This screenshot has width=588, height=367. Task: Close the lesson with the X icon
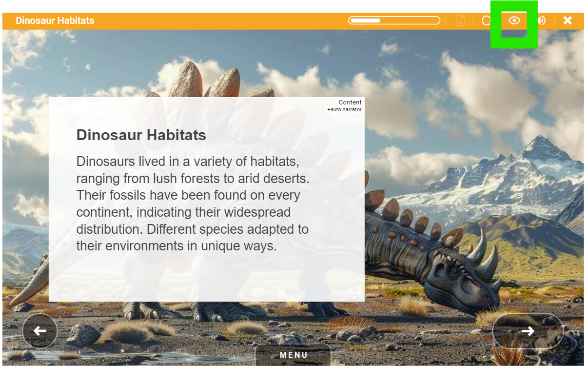568,20
